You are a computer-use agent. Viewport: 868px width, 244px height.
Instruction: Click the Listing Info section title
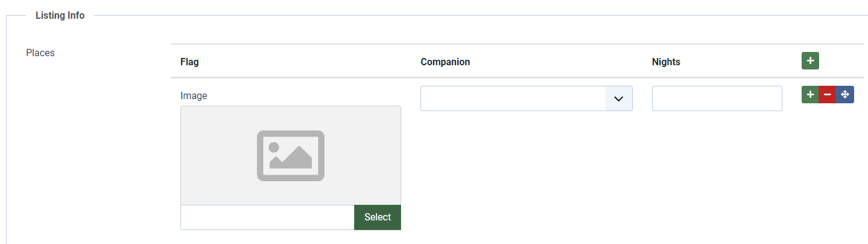tap(60, 16)
